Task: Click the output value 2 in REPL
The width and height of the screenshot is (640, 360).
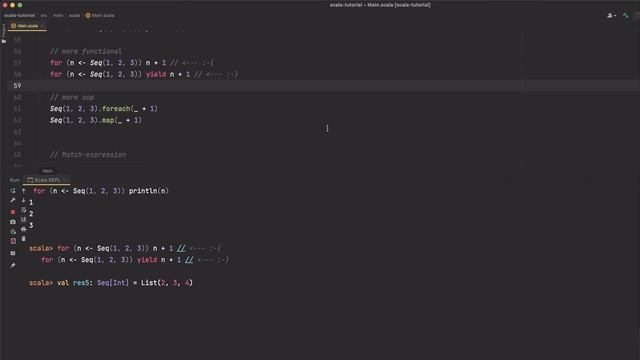Action: (x=31, y=214)
